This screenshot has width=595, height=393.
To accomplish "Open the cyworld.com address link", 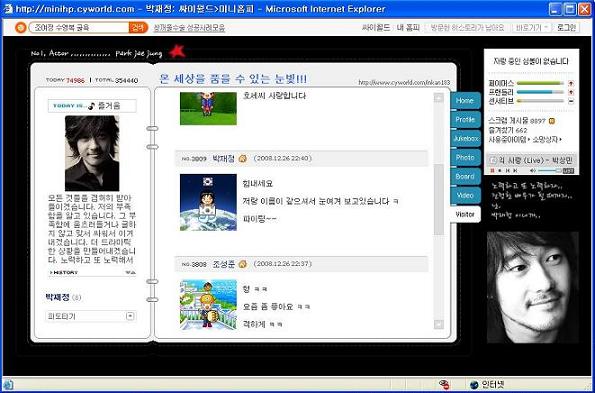I will point(404,82).
